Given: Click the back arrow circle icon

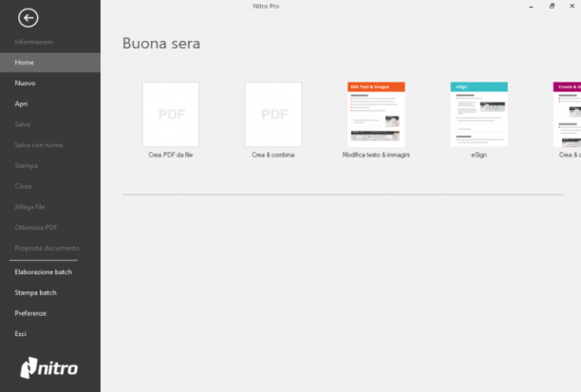Looking at the screenshot, I should pos(28,18).
